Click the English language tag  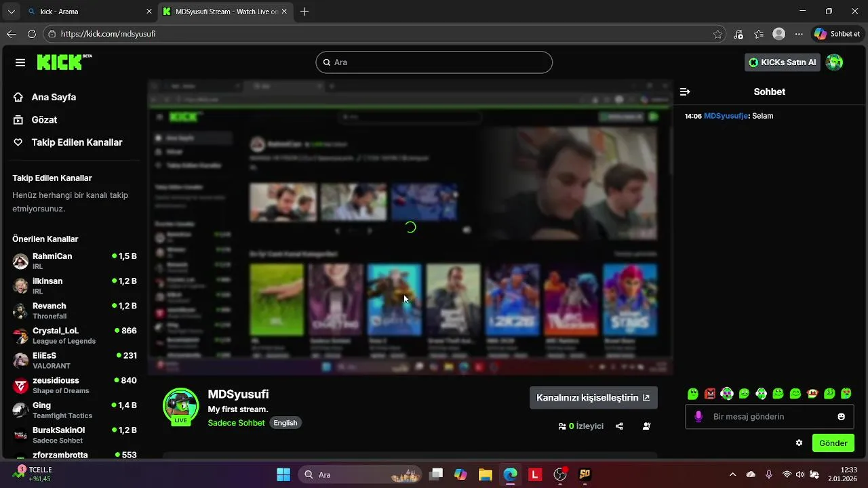(x=285, y=423)
